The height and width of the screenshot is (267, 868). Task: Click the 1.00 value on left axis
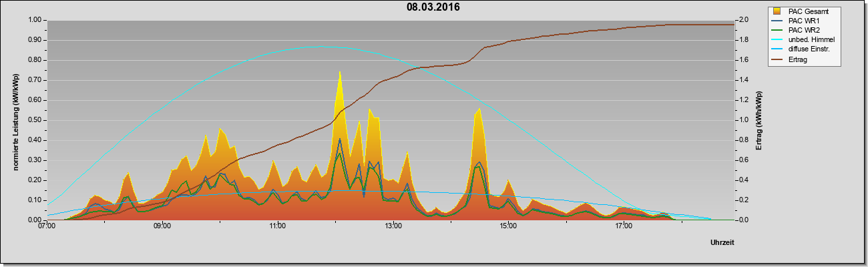coord(36,20)
